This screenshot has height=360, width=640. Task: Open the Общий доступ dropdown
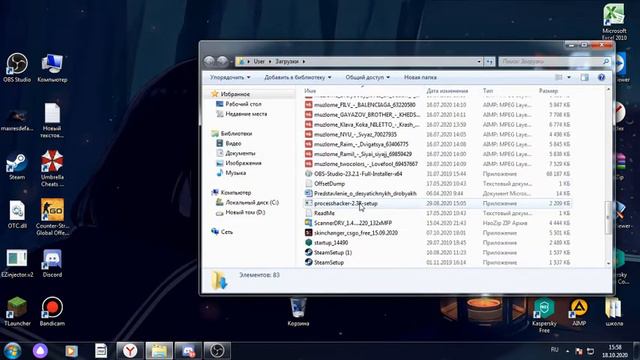(367, 77)
